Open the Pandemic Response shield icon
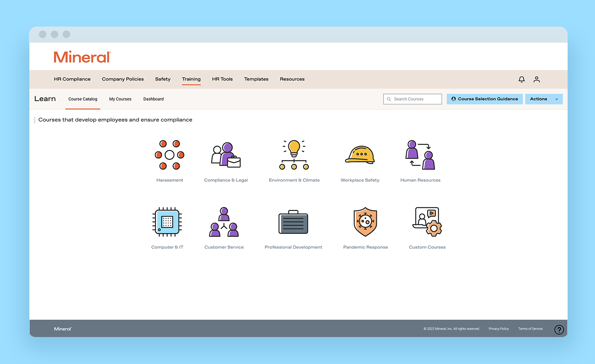Image resolution: width=595 pixels, height=364 pixels. pyautogui.click(x=365, y=222)
